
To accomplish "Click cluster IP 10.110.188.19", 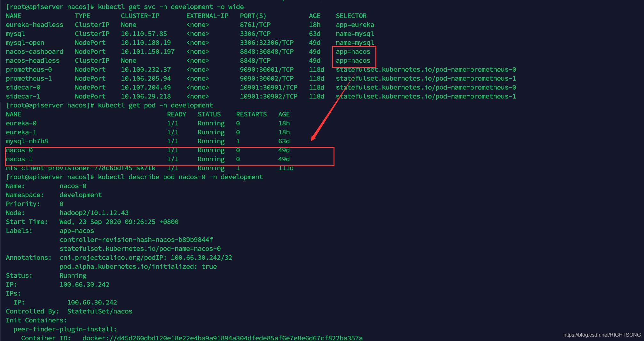I will 146,43.
